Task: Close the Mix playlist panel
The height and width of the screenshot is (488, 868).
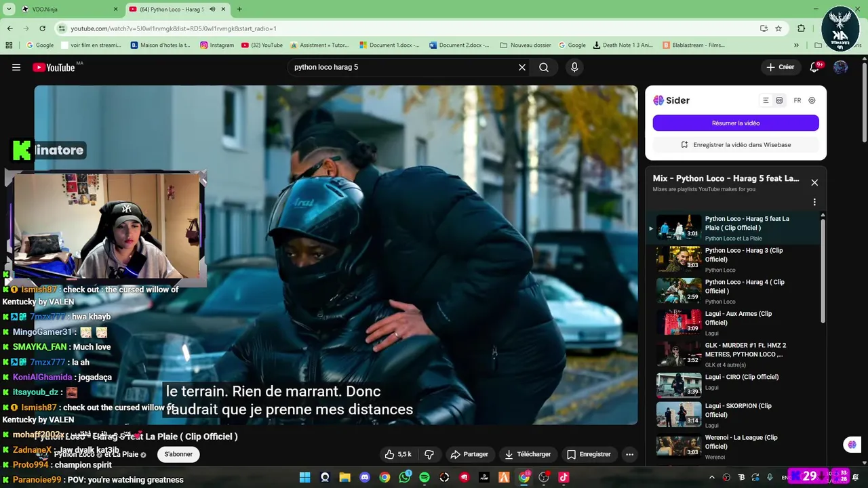Action: click(x=814, y=182)
